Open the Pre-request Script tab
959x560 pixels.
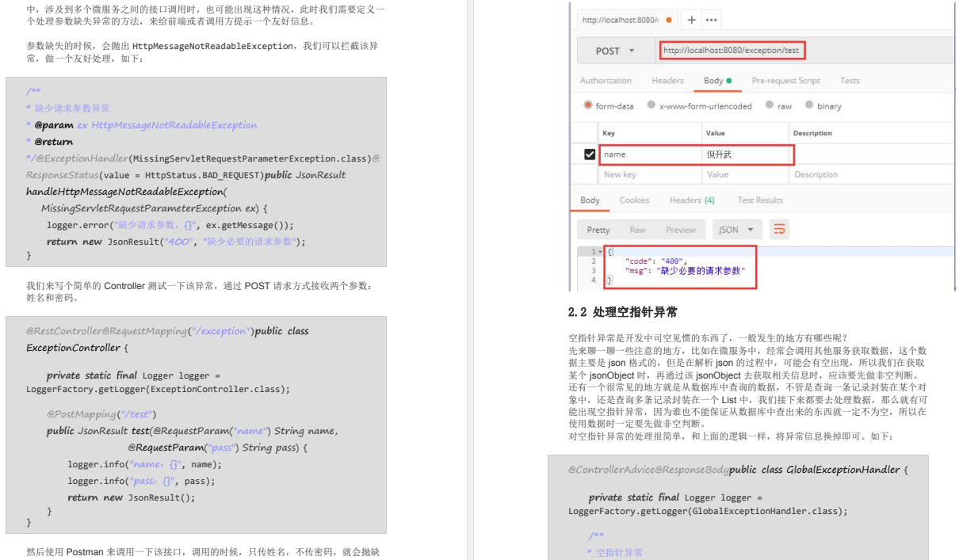pos(785,81)
